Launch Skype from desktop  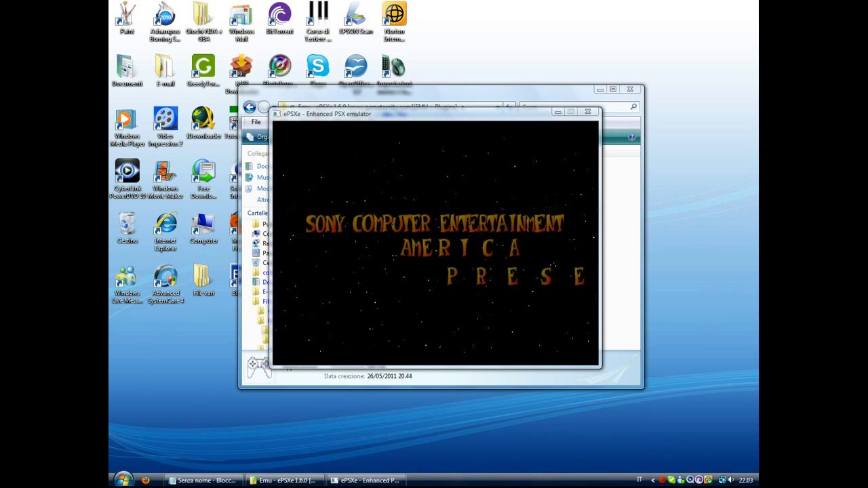317,70
